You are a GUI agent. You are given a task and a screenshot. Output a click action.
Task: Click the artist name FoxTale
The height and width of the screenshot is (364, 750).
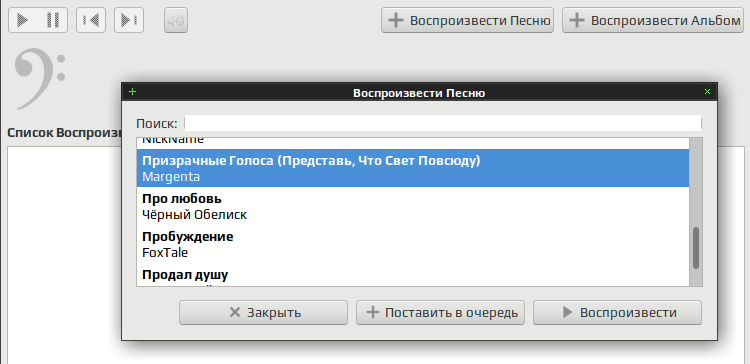point(165,252)
